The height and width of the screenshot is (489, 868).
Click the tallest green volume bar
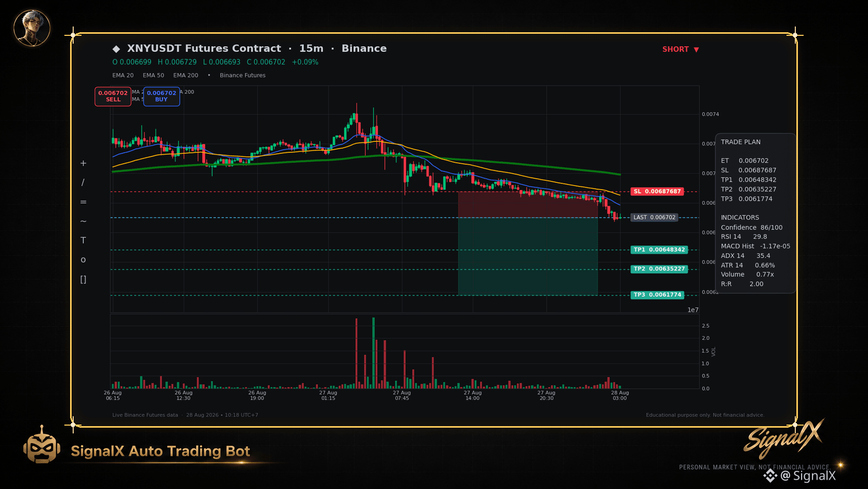(x=373, y=353)
